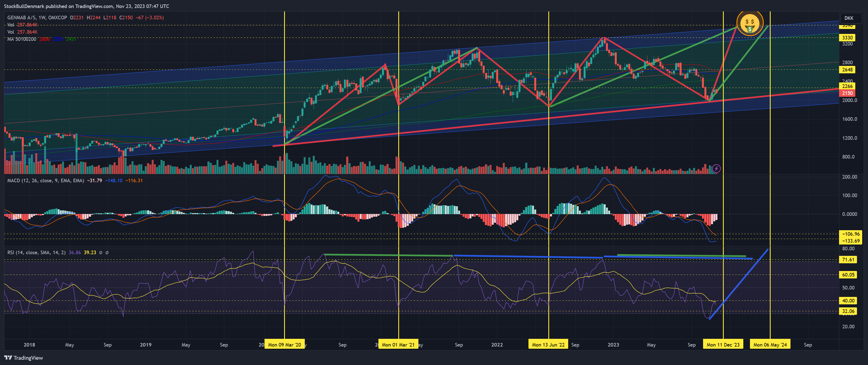Screen dimensions: 868x365
Task: Click the 2266 yellow price label
Action: click(x=847, y=86)
